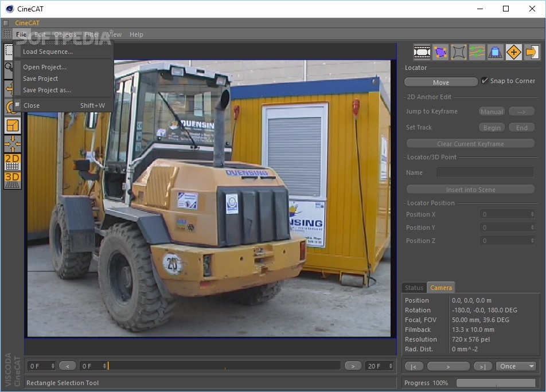
Task: Click the CineCAT app icon in title bar
Action: [x=10, y=9]
